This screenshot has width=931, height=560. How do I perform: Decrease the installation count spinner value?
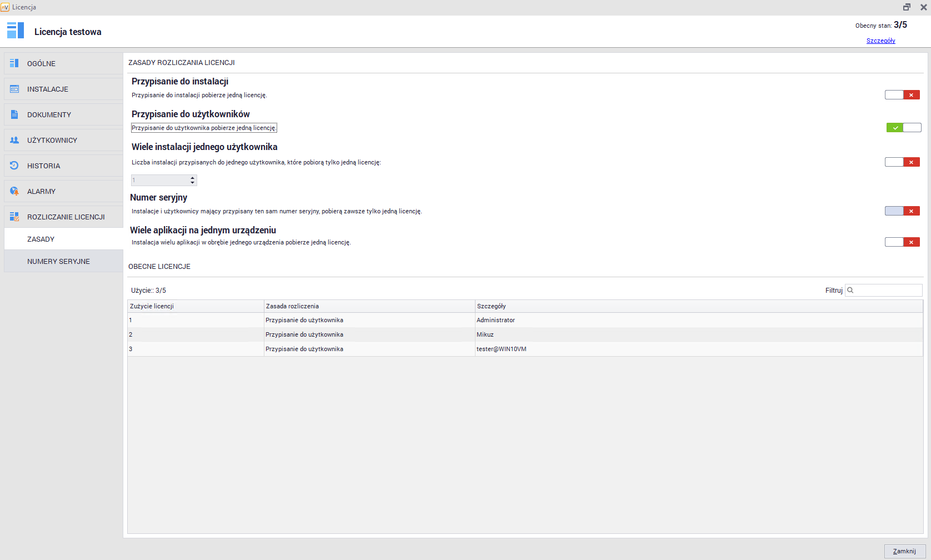point(193,183)
